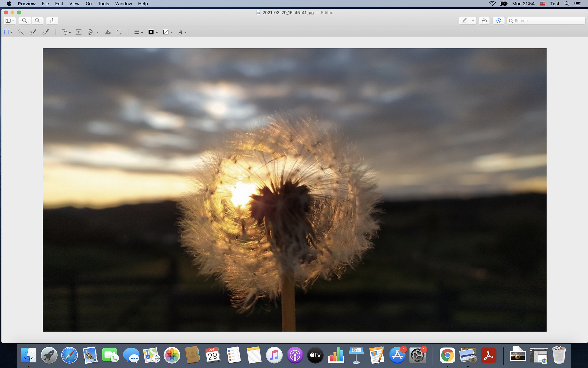Open Photos from the Dock
Image resolution: width=588 pixels, height=368 pixels.
pos(172,355)
